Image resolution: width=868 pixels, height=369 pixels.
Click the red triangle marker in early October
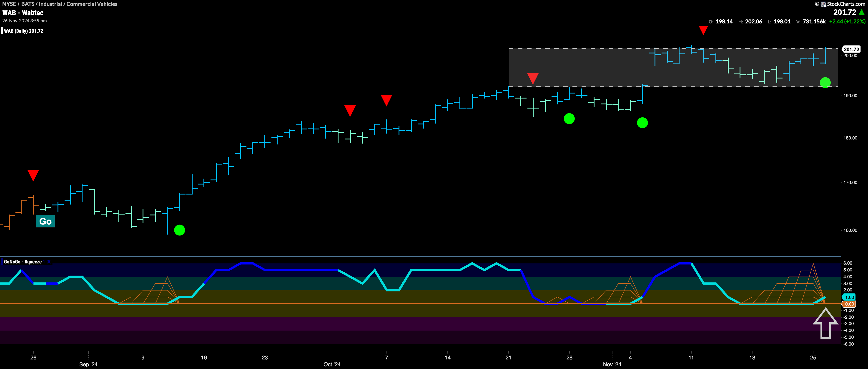pyautogui.click(x=350, y=111)
